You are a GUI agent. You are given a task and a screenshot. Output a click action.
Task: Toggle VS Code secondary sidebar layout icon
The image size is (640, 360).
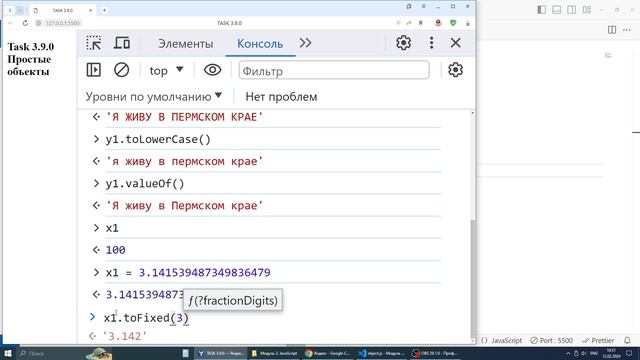click(571, 10)
